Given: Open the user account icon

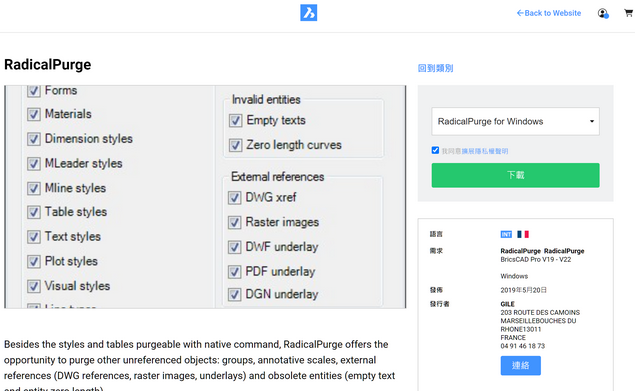Looking at the screenshot, I should (x=603, y=13).
